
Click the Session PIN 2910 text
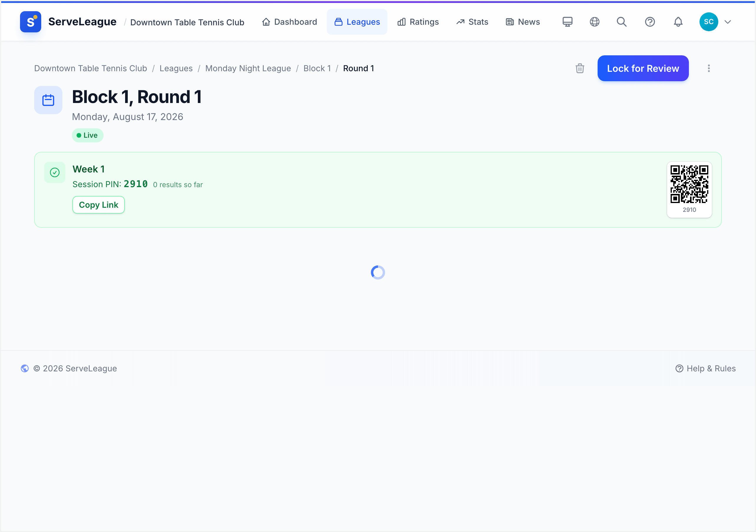point(110,184)
